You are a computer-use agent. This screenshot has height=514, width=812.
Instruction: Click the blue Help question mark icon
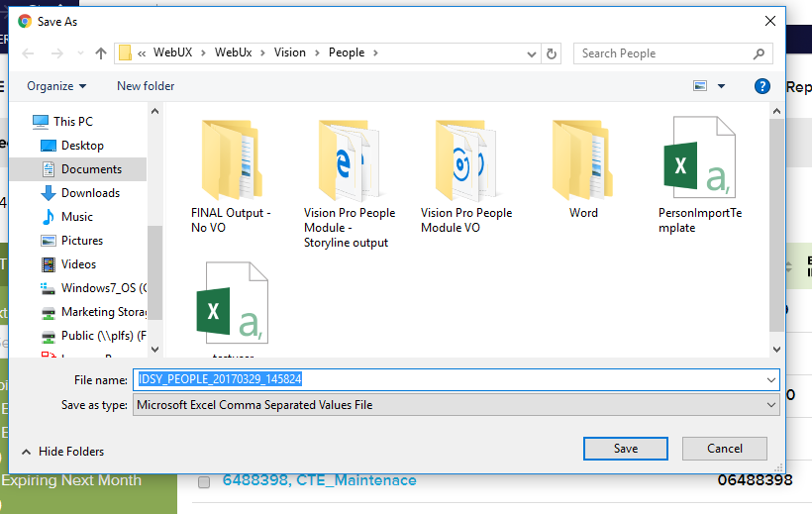pyautogui.click(x=761, y=86)
